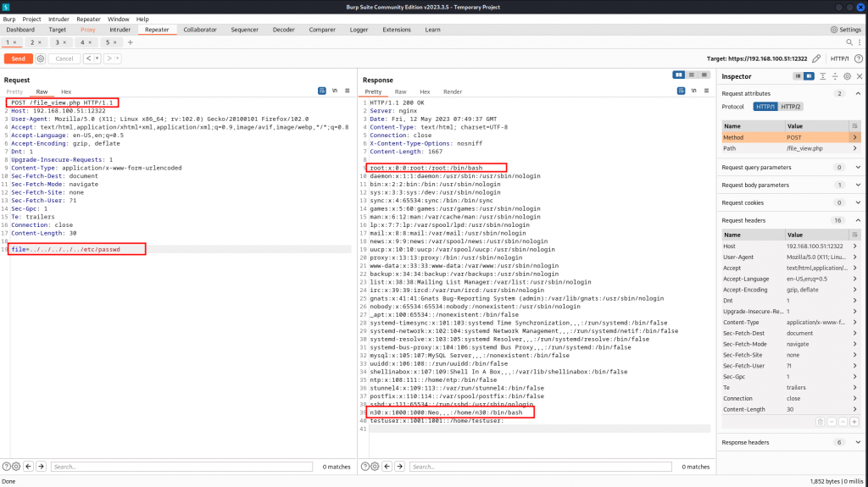Viewport: 868px width, 487px height.
Task: Jump to next match in Response search
Action: click(x=400, y=467)
